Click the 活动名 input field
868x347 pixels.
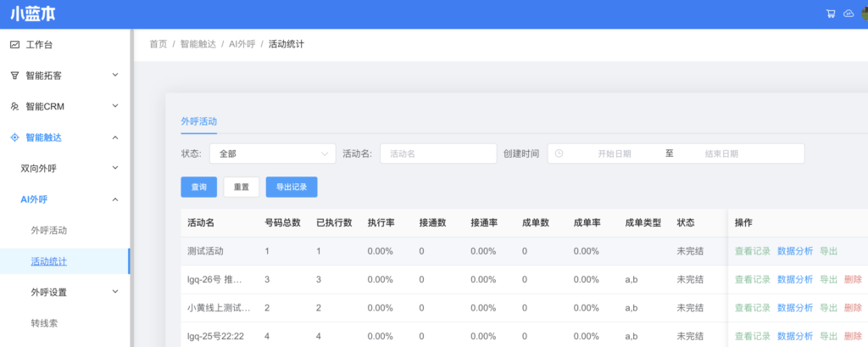(437, 154)
